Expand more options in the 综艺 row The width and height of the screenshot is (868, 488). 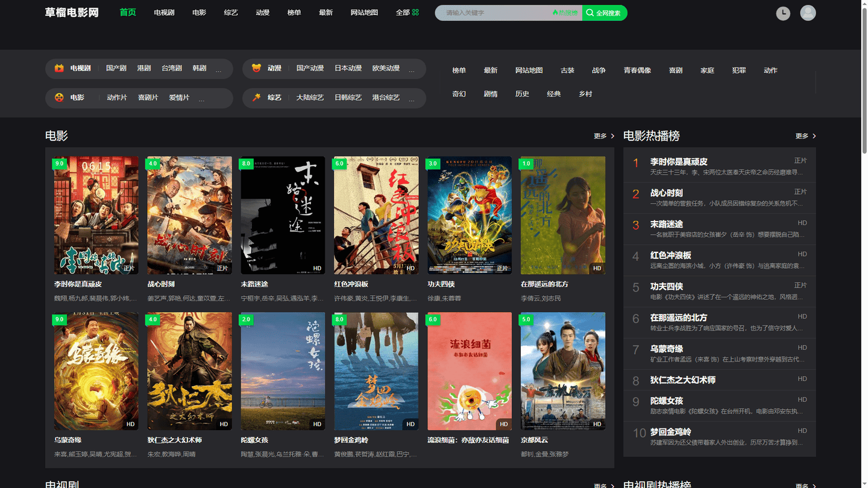point(411,99)
